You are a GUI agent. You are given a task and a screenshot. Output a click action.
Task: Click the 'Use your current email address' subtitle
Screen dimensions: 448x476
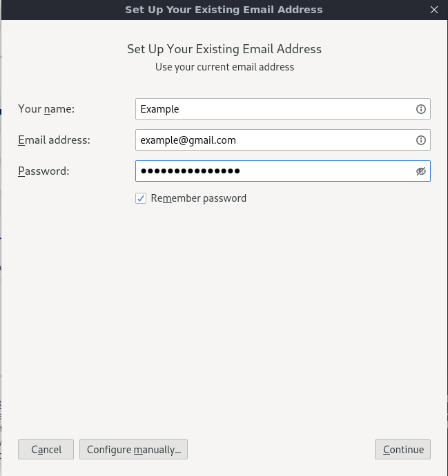click(x=224, y=67)
